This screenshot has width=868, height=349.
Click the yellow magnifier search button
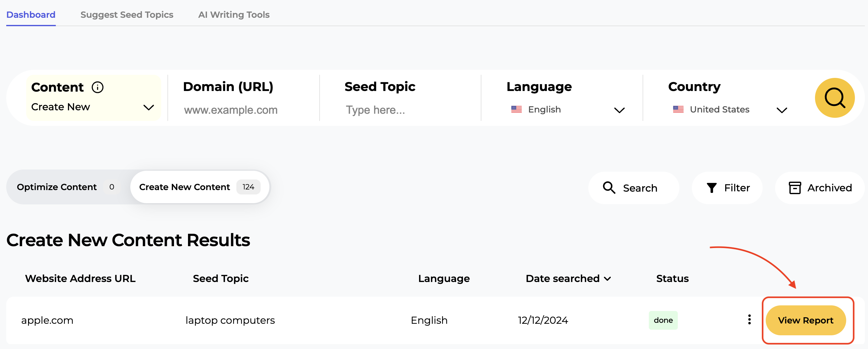tap(834, 98)
